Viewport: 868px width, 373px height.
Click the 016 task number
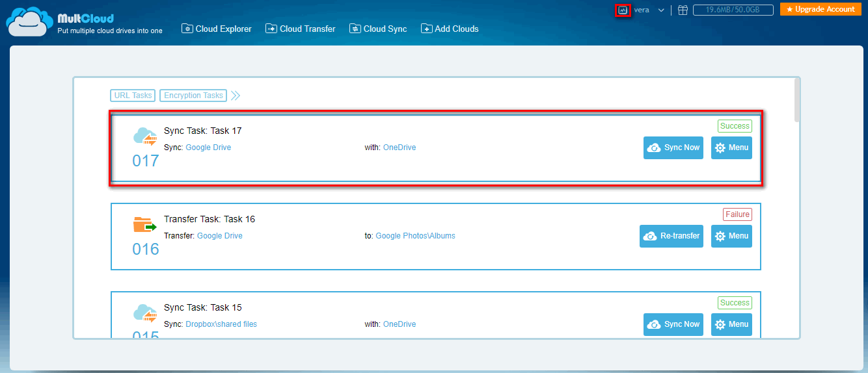(x=146, y=249)
